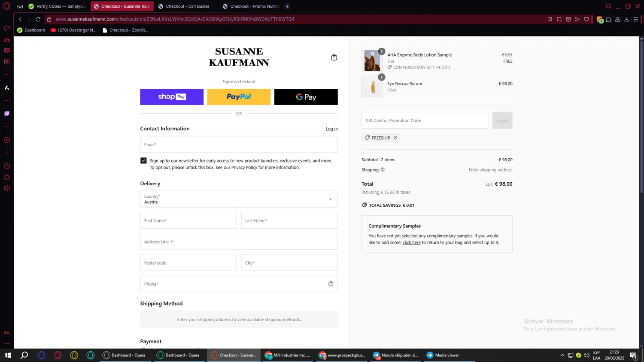The width and height of the screenshot is (644, 362).
Task: Focus Gift Card or Promotion Code field
Action: pyautogui.click(x=425, y=121)
